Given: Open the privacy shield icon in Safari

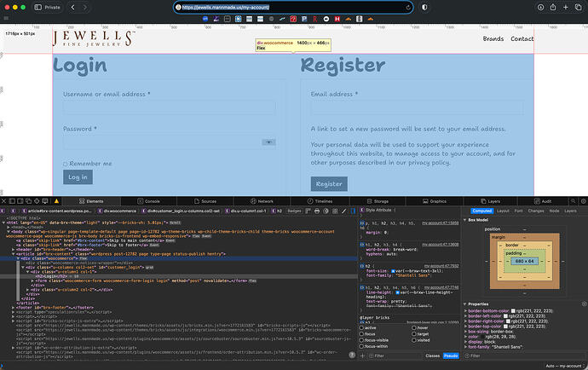Looking at the screenshot, I should click(x=424, y=7).
